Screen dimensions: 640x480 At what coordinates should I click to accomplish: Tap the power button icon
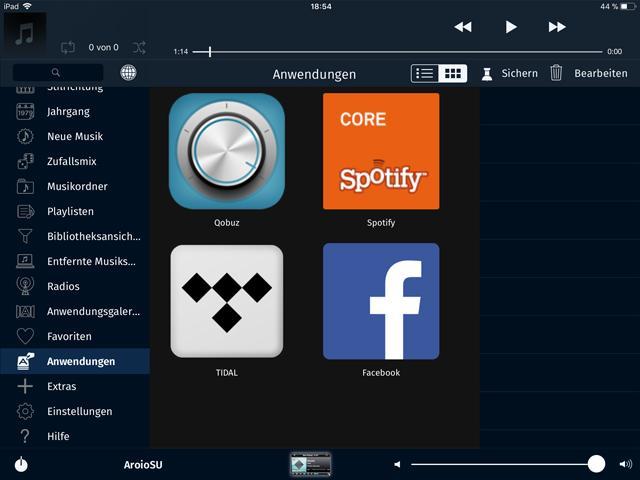point(21,464)
